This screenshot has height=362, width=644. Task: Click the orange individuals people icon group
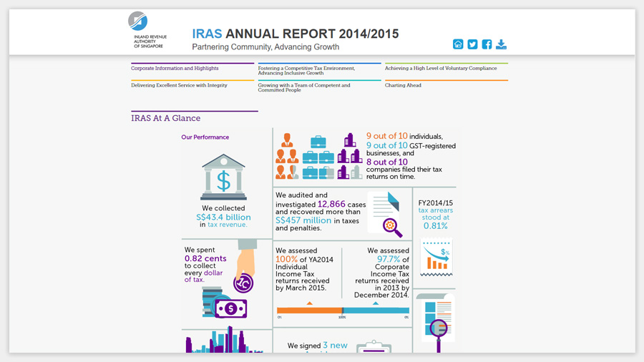(287, 157)
